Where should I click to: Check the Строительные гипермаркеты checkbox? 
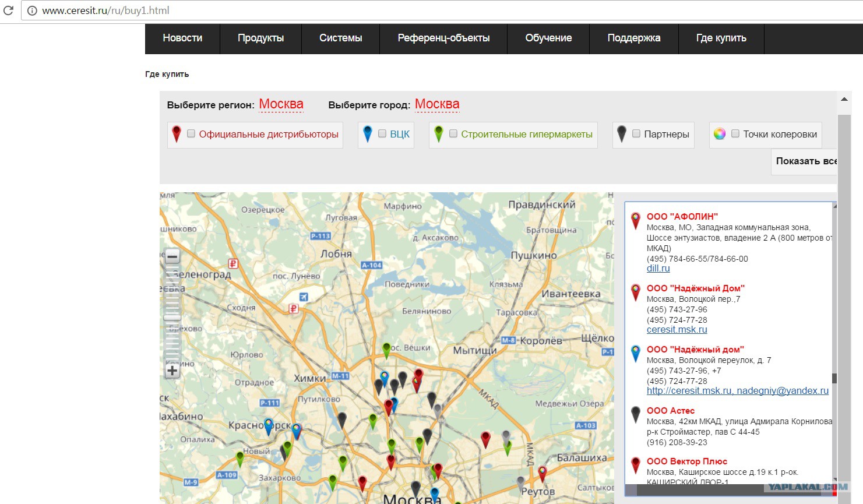click(x=453, y=134)
